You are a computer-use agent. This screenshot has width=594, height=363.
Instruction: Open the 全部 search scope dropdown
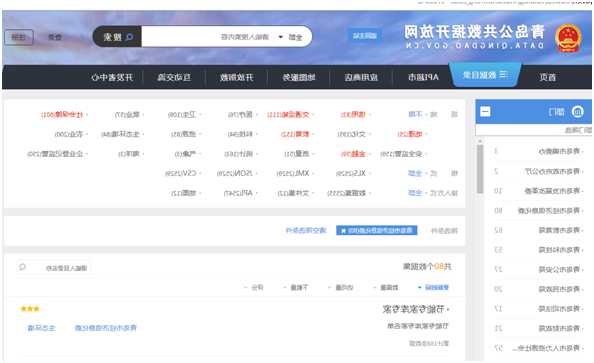pyautogui.click(x=291, y=37)
